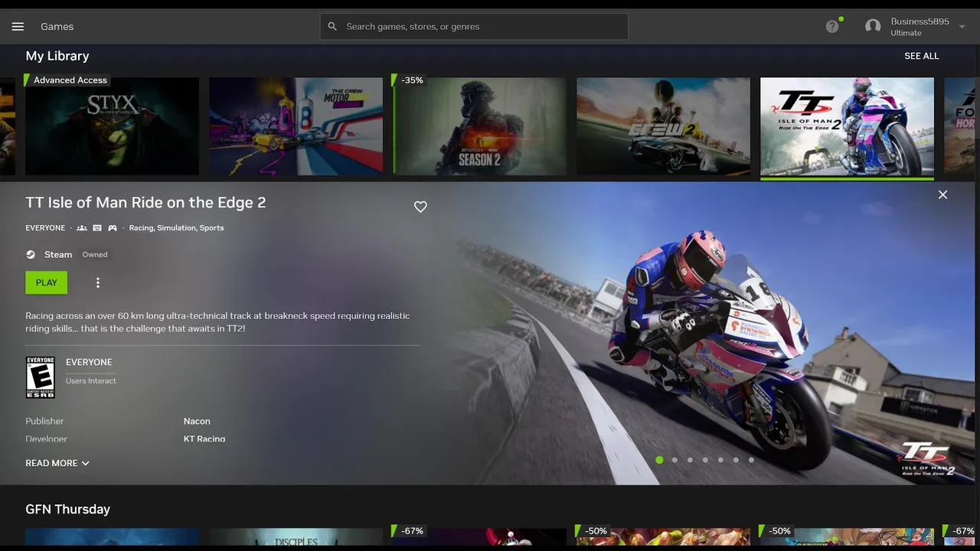The image size is (980, 551).
Task: Click the Ultimate membership label
Action: coord(906,34)
